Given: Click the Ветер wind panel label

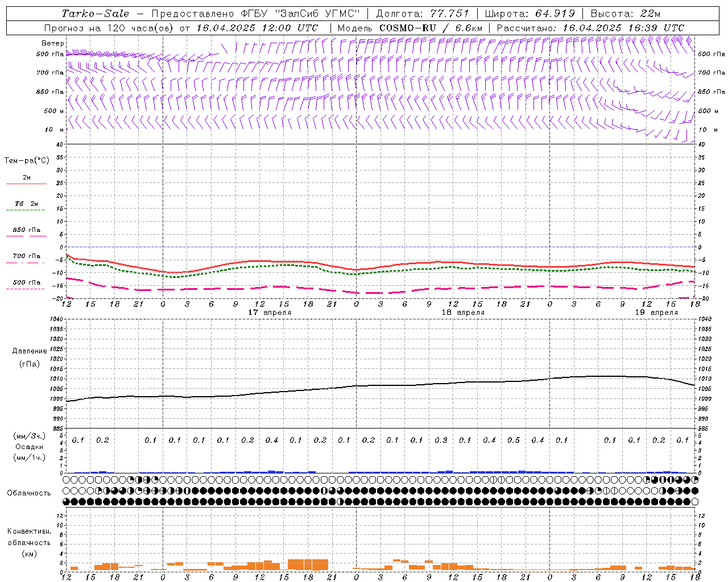Looking at the screenshot, I should (52, 43).
